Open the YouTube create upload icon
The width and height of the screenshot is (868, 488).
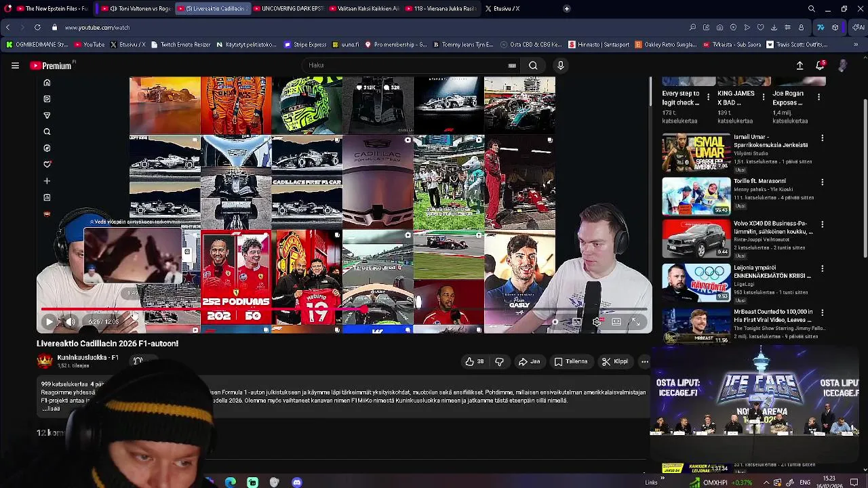click(x=800, y=66)
